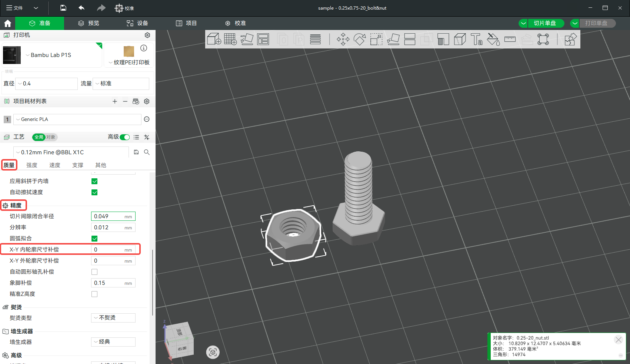Open the Generic PLA filament dropdown
The width and height of the screenshot is (630, 364).
click(77, 119)
